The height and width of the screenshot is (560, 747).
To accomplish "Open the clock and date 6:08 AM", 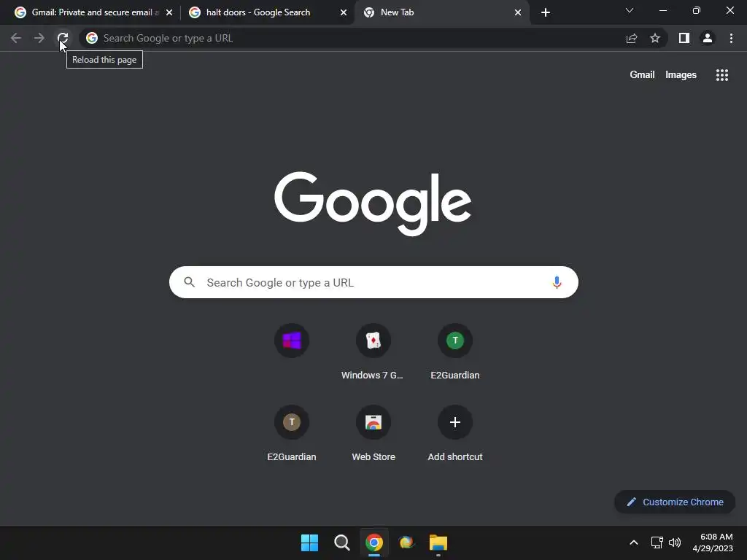I will (x=713, y=542).
